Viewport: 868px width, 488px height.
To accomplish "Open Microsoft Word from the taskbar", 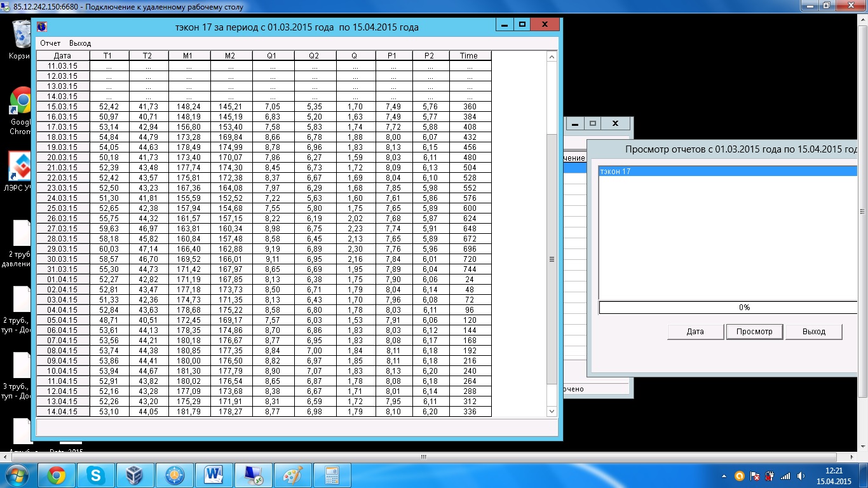I will (214, 475).
